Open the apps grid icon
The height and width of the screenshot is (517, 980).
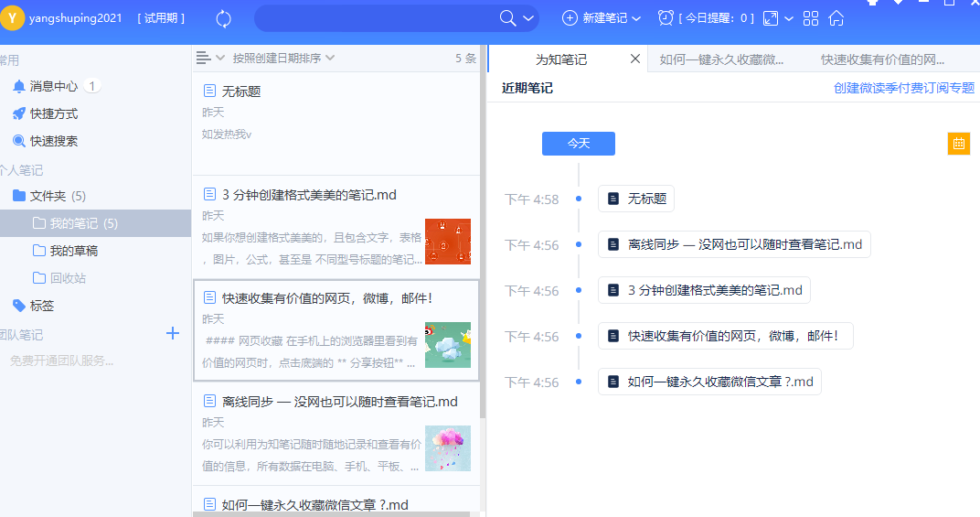(811, 18)
